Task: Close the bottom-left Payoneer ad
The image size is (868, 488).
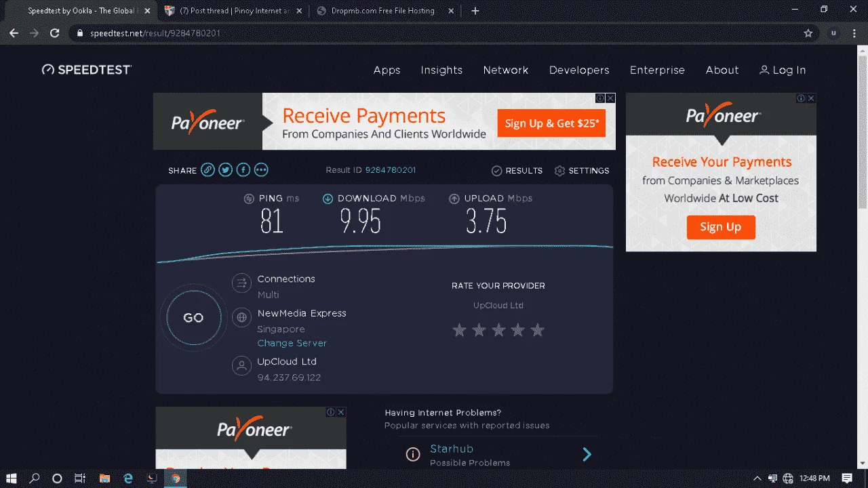Action: [341, 412]
